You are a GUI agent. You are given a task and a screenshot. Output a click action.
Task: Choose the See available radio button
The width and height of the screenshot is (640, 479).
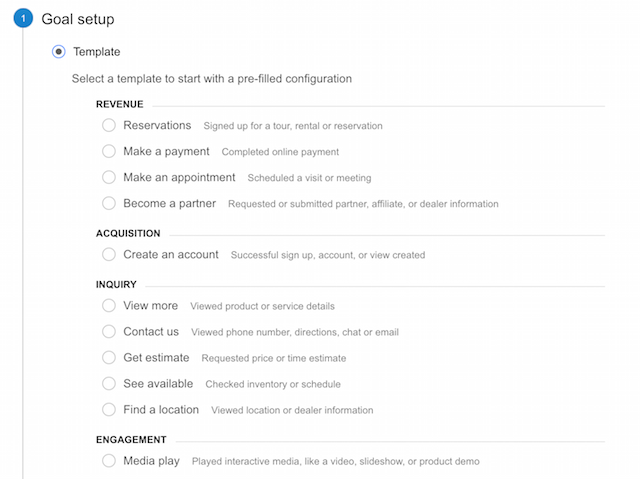tap(109, 384)
